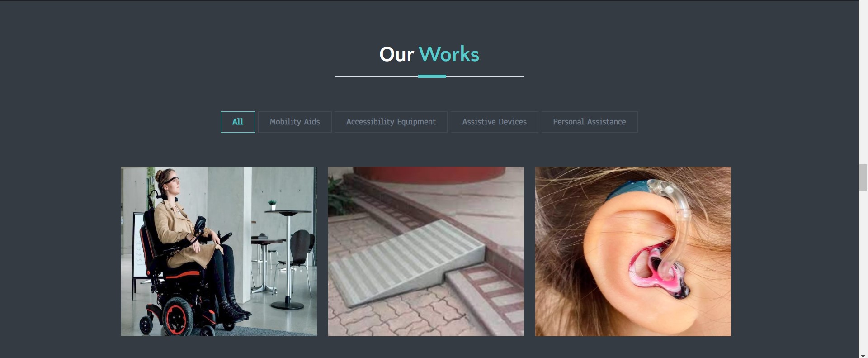The width and height of the screenshot is (868, 358).
Task: Open the Personal Assistance filter
Action: tap(589, 122)
